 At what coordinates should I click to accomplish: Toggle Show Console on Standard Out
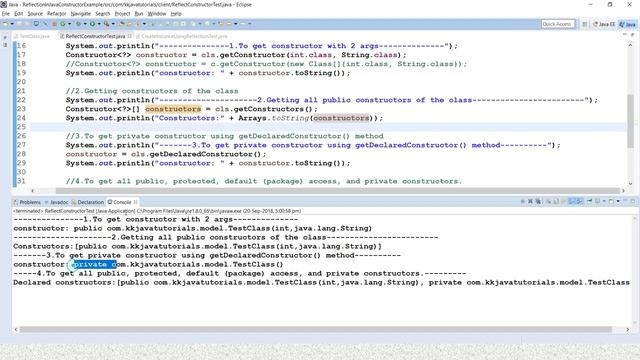[x=572, y=201]
